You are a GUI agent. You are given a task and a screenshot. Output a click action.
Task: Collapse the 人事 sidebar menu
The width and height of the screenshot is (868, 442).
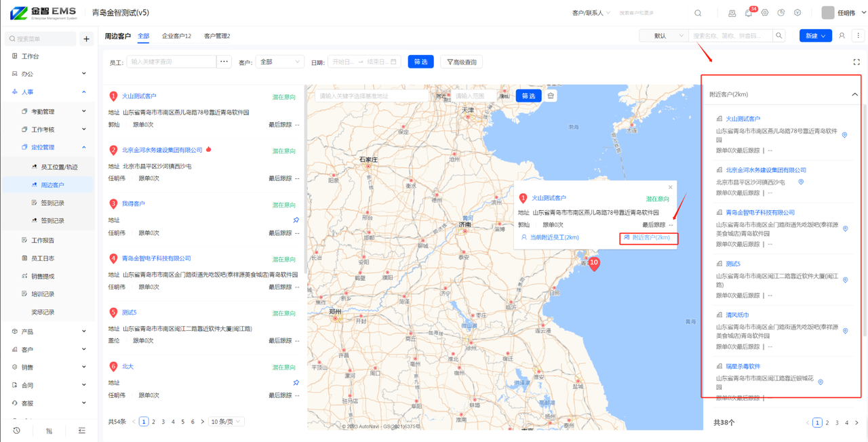pos(84,92)
